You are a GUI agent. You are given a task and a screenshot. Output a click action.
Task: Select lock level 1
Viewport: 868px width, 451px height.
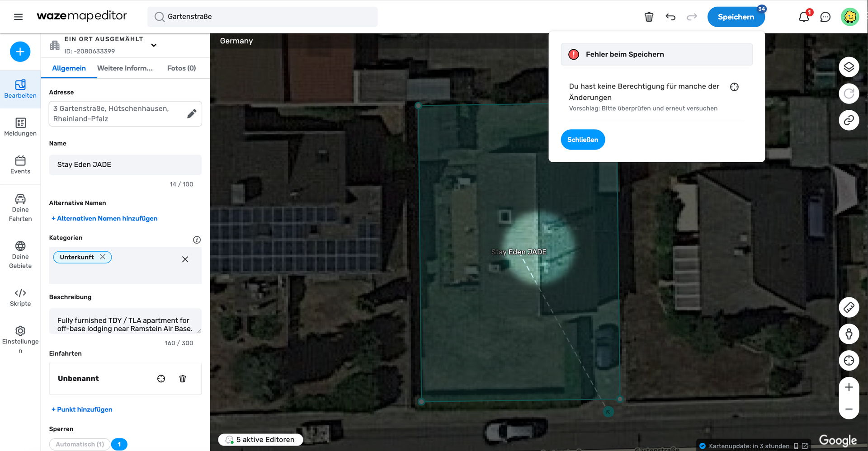coord(119,444)
